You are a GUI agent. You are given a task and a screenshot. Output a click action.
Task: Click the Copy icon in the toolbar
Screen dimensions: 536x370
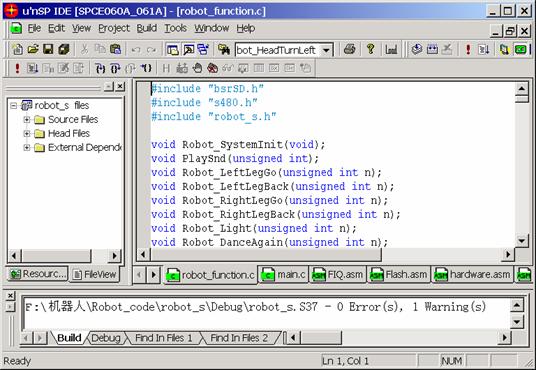(99, 50)
